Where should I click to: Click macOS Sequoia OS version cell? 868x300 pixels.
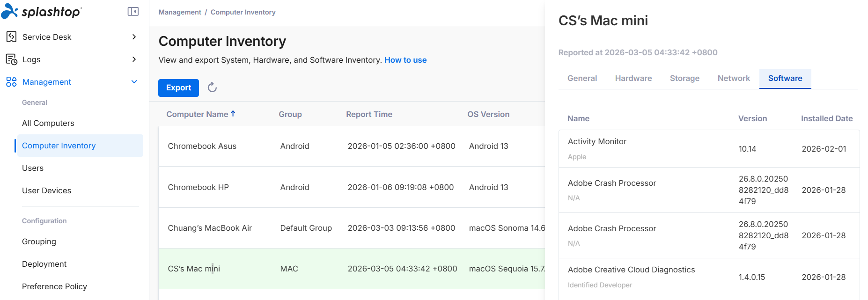click(x=507, y=269)
